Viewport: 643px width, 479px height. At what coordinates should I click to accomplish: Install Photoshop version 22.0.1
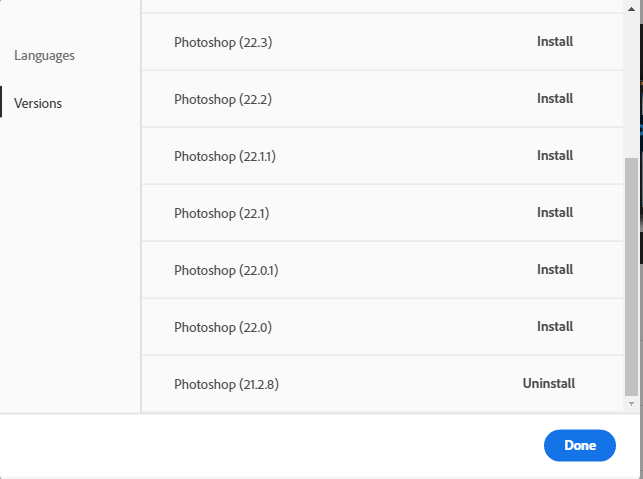554,270
